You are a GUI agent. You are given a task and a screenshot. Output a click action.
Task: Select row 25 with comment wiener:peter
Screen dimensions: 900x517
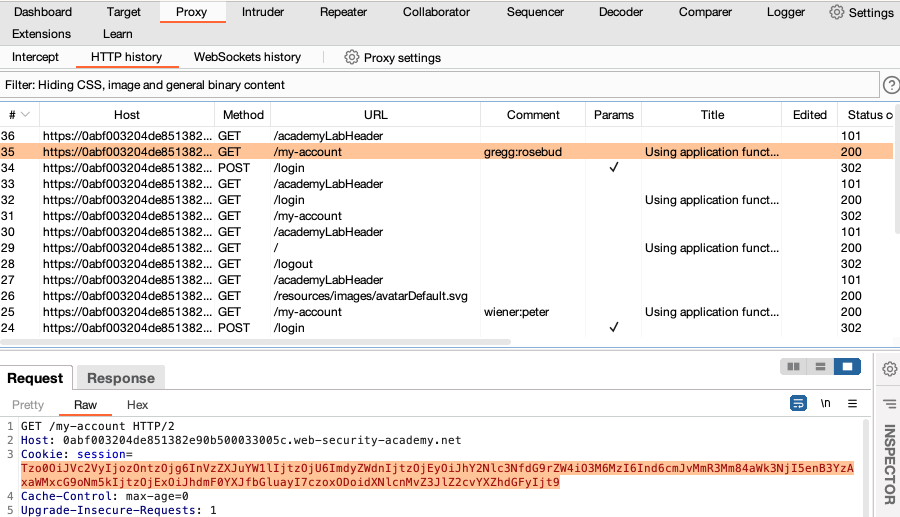coord(447,312)
